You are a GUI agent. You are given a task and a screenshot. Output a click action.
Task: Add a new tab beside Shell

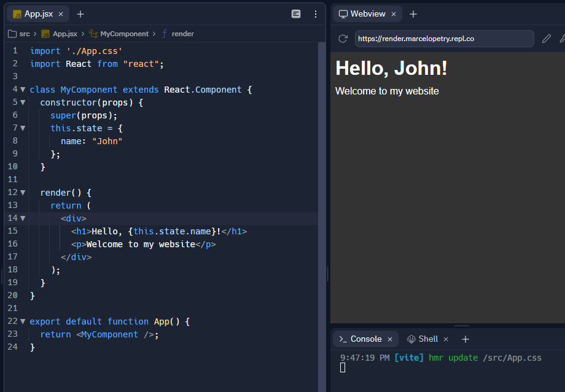tap(466, 339)
